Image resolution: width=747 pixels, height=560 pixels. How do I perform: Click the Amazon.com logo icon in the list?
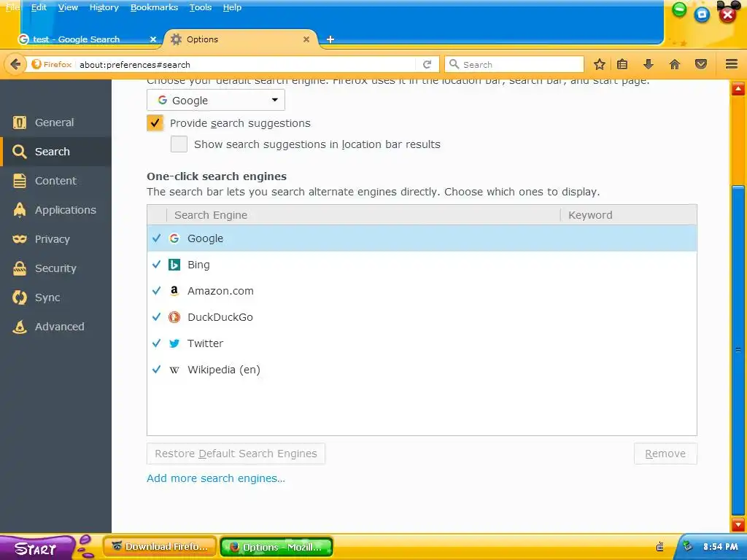click(174, 291)
